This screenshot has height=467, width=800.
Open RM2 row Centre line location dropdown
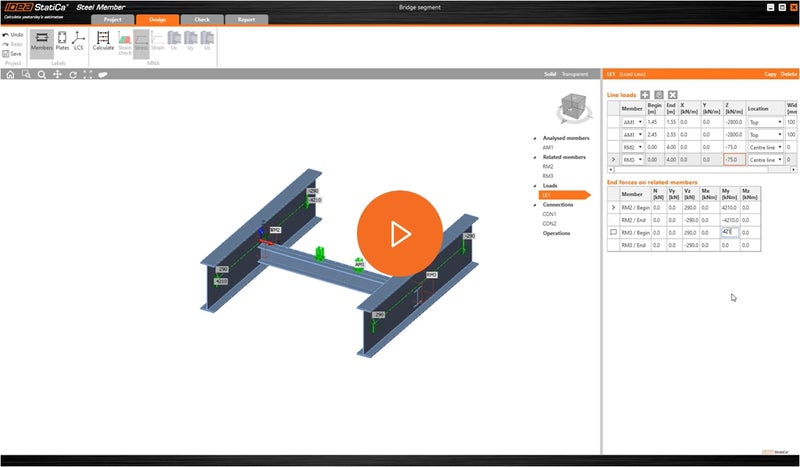tap(765, 147)
